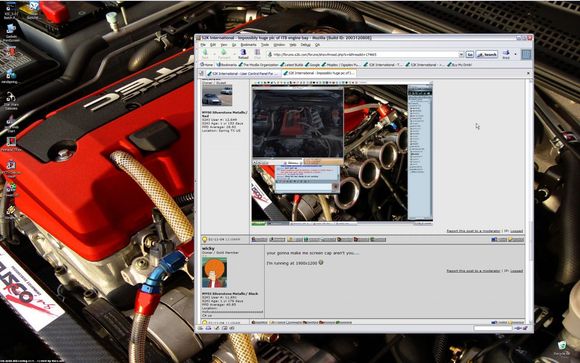Viewport: 580px width, 363px height.
Task: Open the Print button dropdown arrow
Action: [x=515, y=54]
